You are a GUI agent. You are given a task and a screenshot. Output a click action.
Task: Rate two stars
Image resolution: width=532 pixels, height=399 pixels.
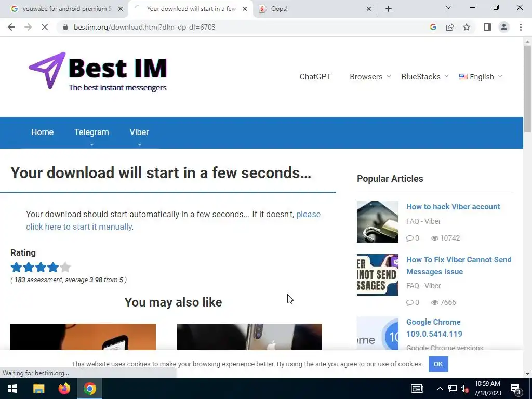tap(29, 268)
